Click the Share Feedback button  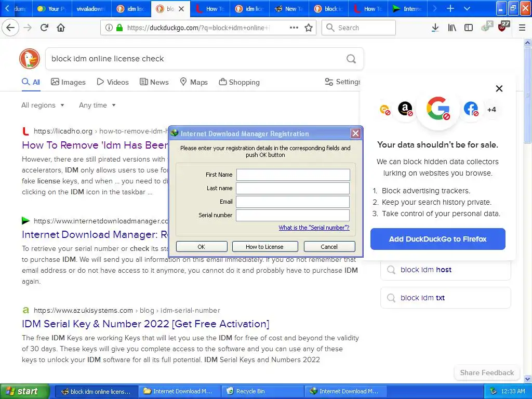[x=487, y=373]
